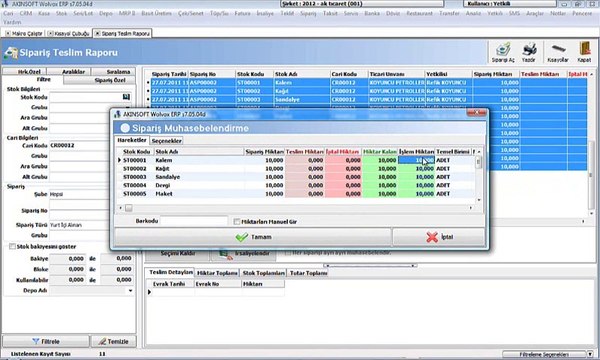Select the ST00003 Sandalye row in dialog
600x360 pixels.
[x=295, y=177]
